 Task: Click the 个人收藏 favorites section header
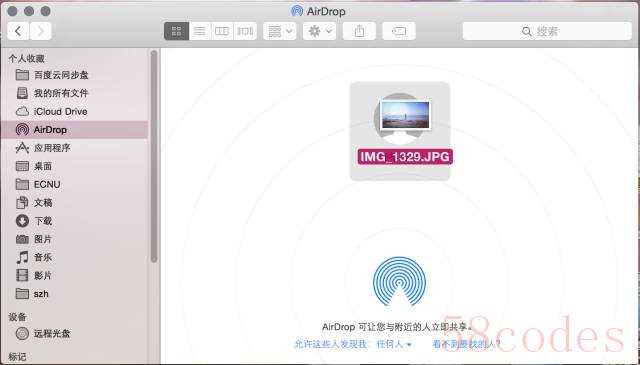[27, 59]
